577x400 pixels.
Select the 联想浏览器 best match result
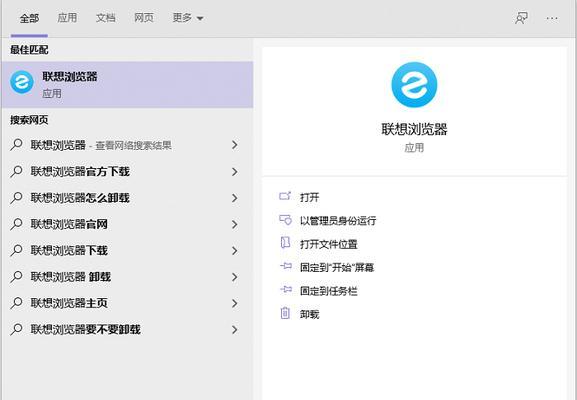(127, 85)
